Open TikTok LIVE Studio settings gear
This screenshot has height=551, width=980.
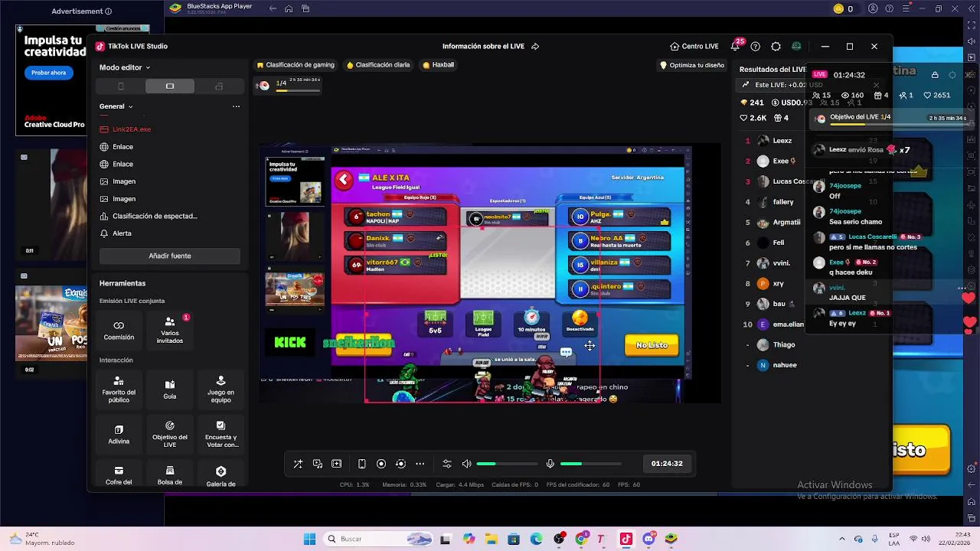(x=776, y=47)
